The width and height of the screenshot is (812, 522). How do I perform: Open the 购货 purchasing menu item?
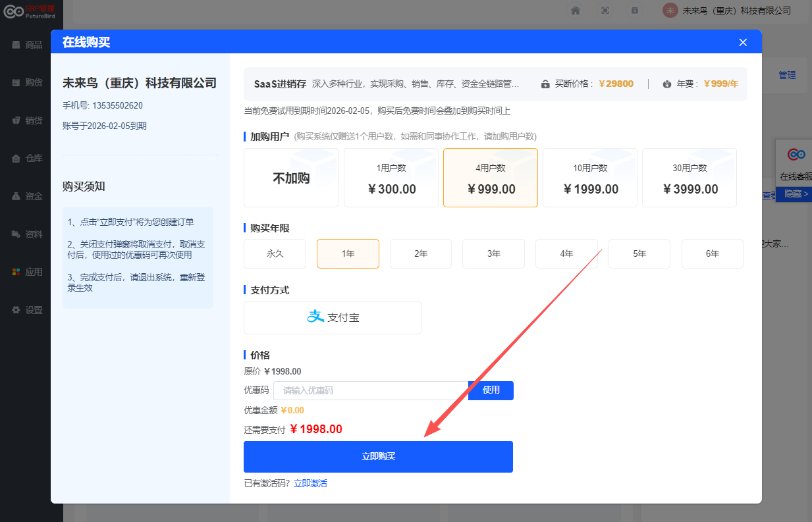[26, 82]
